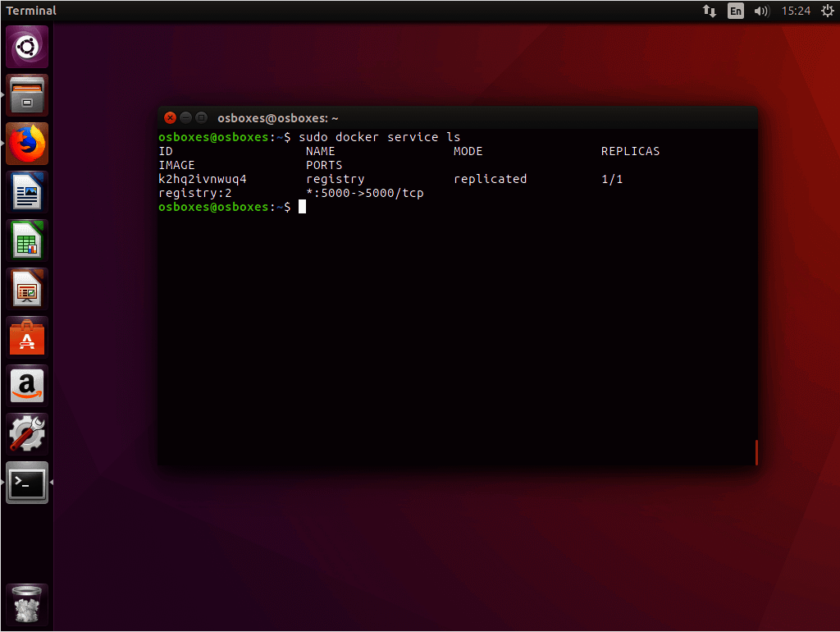Close the osboxes terminal window
Viewport: 840px width, 632px height.
coord(170,117)
